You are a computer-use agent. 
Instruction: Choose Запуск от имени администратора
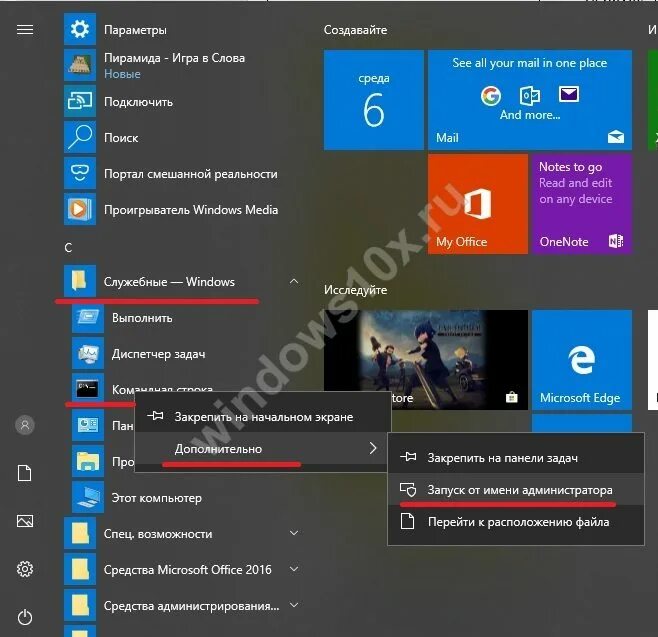pyautogui.click(x=516, y=490)
